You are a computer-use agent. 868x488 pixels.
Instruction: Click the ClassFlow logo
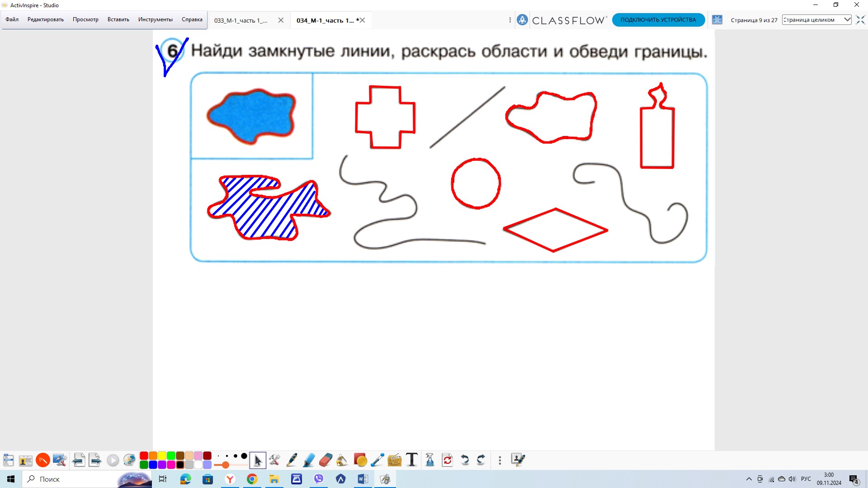pyautogui.click(x=561, y=20)
